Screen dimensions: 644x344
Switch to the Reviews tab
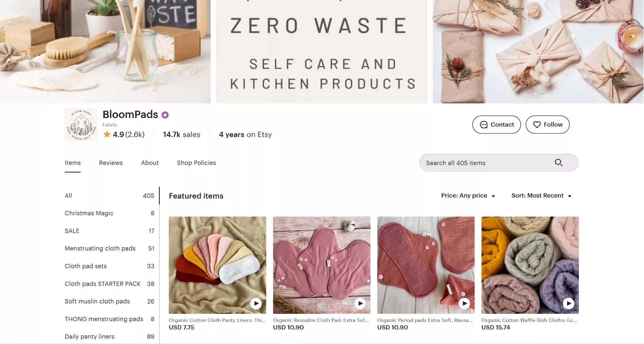[x=111, y=163]
